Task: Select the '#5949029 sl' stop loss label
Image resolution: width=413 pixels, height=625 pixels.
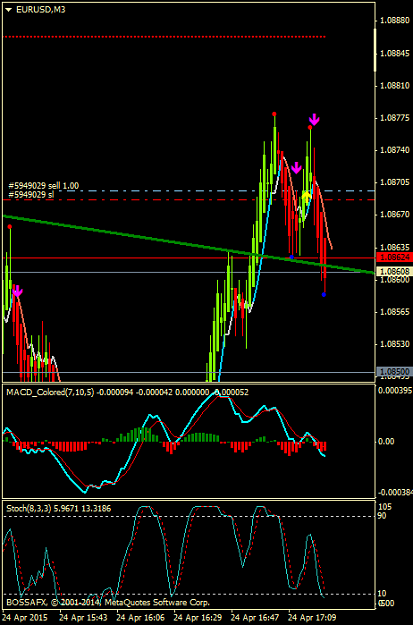Action: [x=31, y=195]
